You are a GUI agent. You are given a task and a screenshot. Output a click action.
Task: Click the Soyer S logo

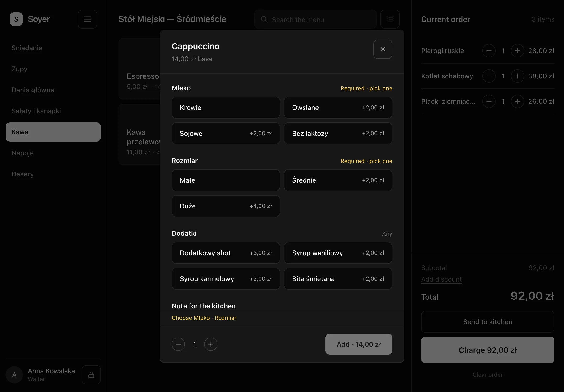(16, 19)
